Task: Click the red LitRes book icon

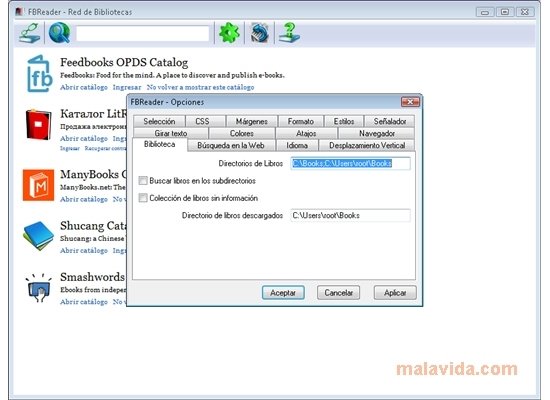Action: 38,125
